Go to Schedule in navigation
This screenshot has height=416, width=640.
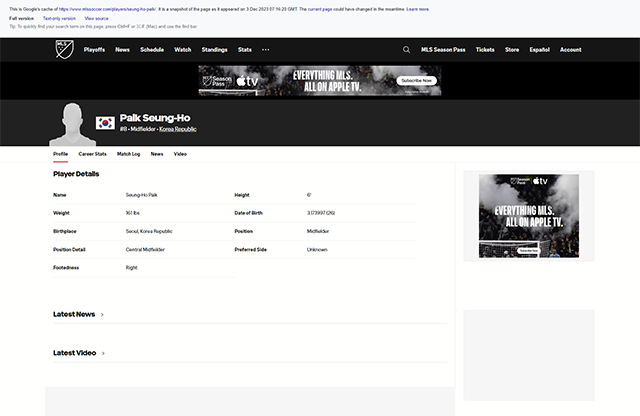tap(152, 49)
